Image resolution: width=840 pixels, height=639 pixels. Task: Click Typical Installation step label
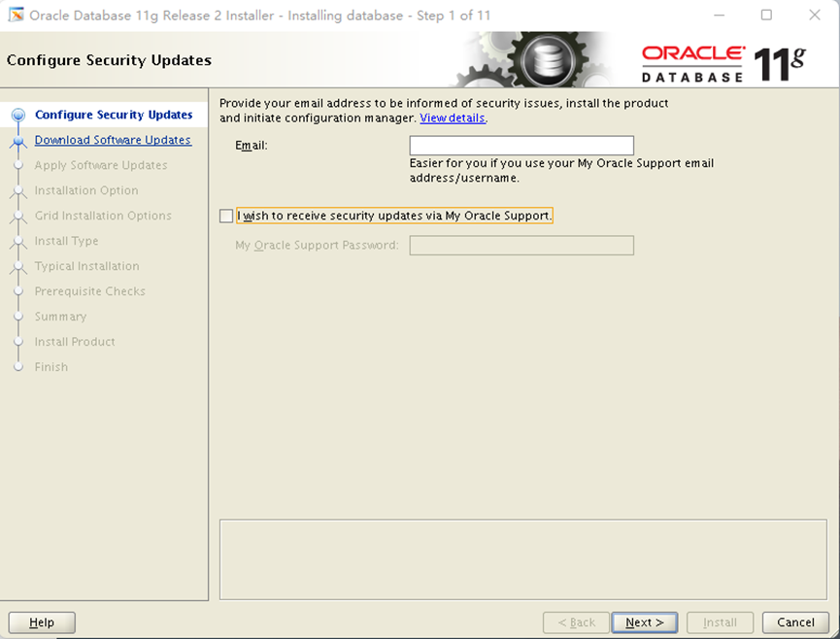click(86, 266)
